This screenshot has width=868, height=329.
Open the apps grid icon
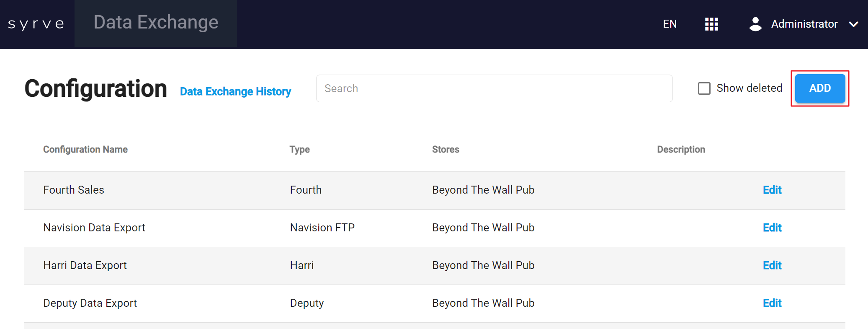pos(711,24)
